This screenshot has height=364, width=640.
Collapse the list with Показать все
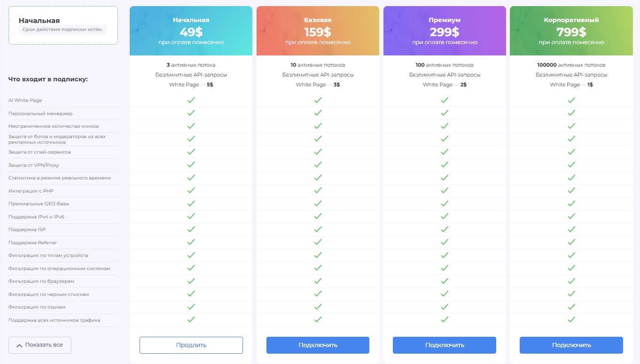coord(40,345)
